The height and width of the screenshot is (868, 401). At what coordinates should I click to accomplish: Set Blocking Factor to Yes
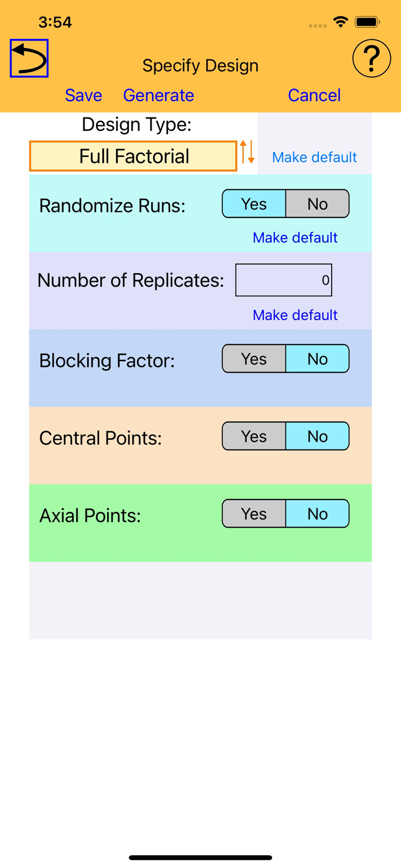click(255, 359)
